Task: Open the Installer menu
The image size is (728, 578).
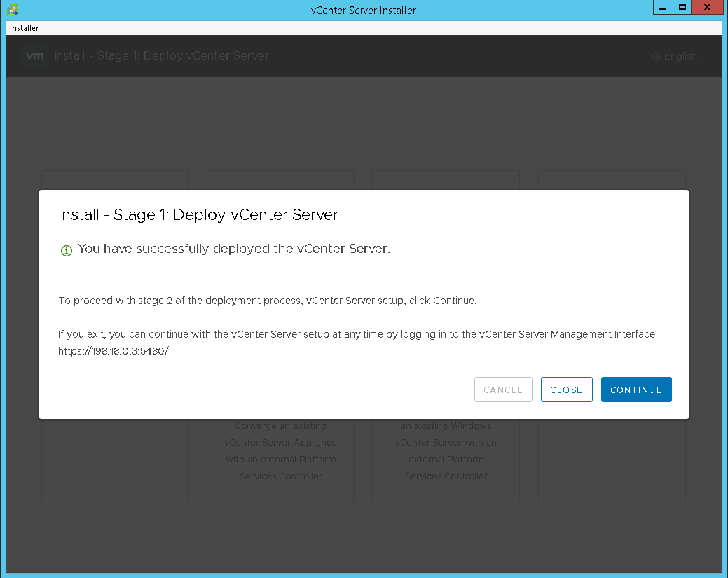Action: coord(25,28)
